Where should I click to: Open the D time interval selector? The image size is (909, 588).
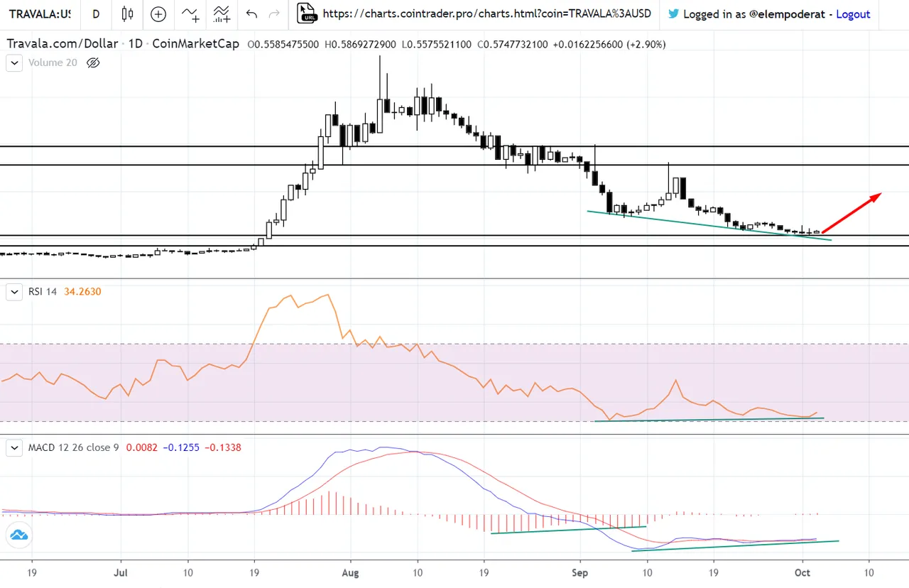pos(96,13)
